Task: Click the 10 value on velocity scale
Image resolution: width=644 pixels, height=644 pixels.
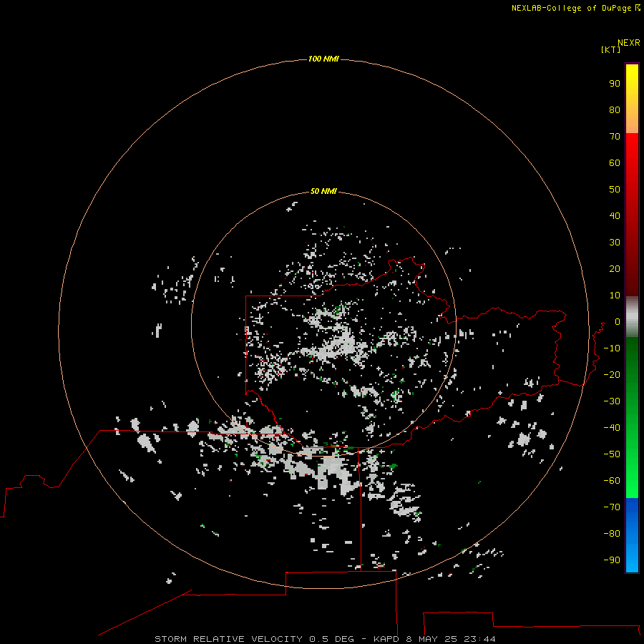Action: pos(615,296)
